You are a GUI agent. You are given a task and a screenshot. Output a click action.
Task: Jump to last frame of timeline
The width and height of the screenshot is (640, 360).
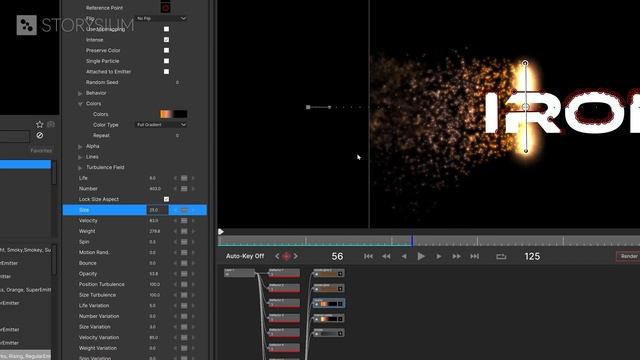pyautogui.click(x=474, y=256)
